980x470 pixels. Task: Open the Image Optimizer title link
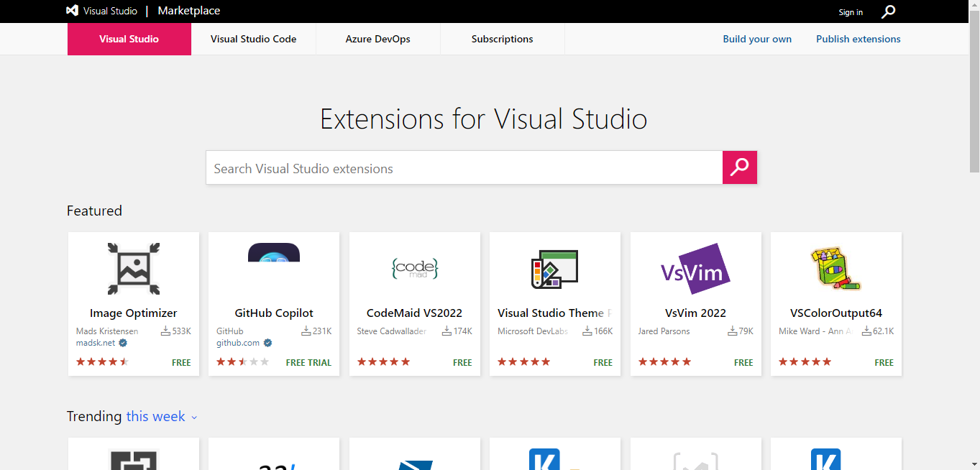[x=134, y=313]
